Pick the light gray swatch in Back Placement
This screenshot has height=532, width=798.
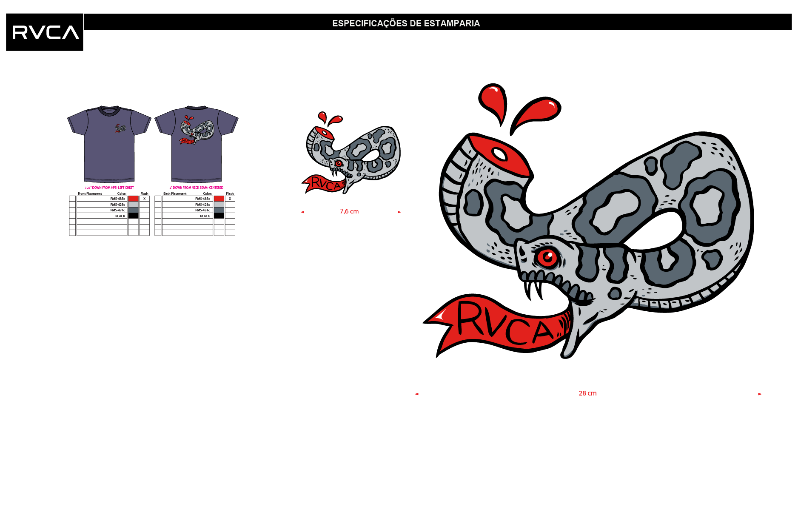(x=219, y=205)
